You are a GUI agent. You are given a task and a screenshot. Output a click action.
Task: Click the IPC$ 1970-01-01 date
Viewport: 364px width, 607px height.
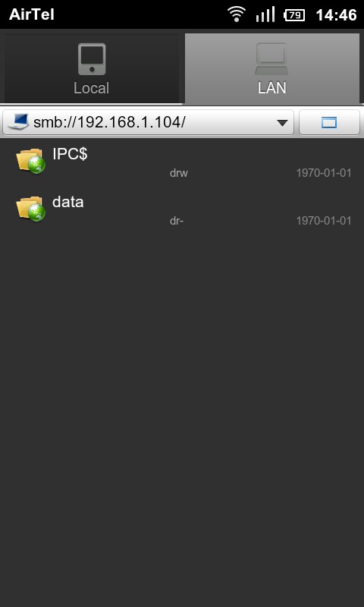click(324, 173)
